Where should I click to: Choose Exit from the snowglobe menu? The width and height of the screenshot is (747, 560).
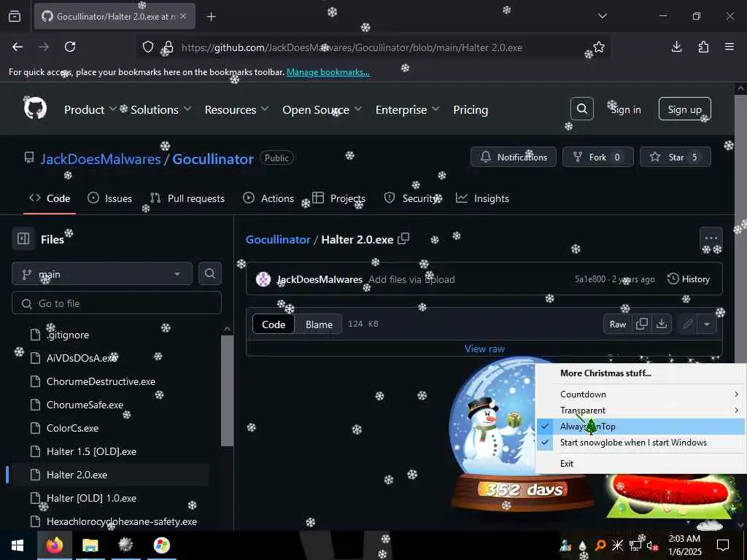640,463
